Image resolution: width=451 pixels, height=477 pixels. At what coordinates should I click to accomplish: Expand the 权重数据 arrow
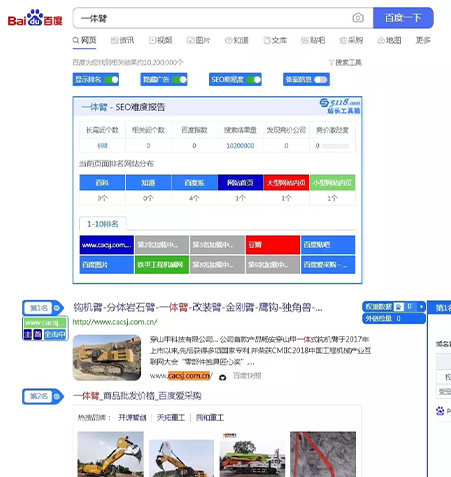pyautogui.click(x=422, y=307)
